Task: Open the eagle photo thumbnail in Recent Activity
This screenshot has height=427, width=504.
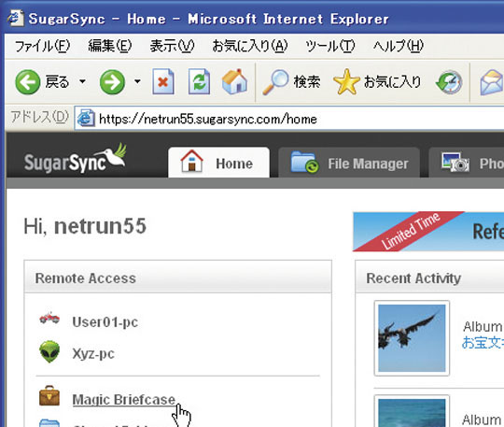Action: pyautogui.click(x=412, y=338)
